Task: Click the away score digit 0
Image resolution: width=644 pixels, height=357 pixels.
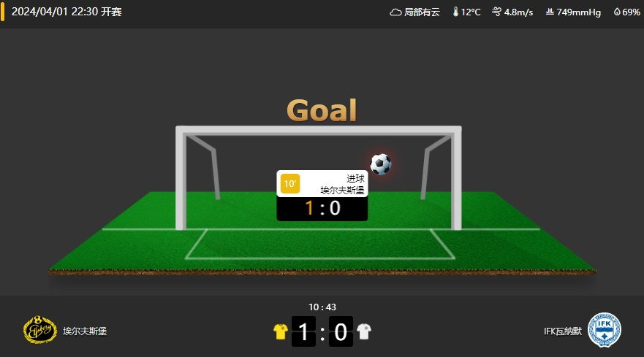Action: 341,331
